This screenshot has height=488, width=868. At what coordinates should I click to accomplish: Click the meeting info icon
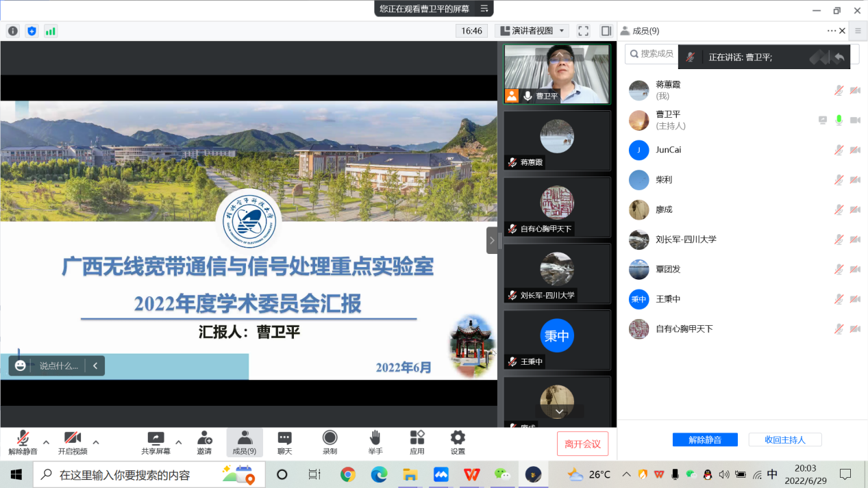[12, 31]
